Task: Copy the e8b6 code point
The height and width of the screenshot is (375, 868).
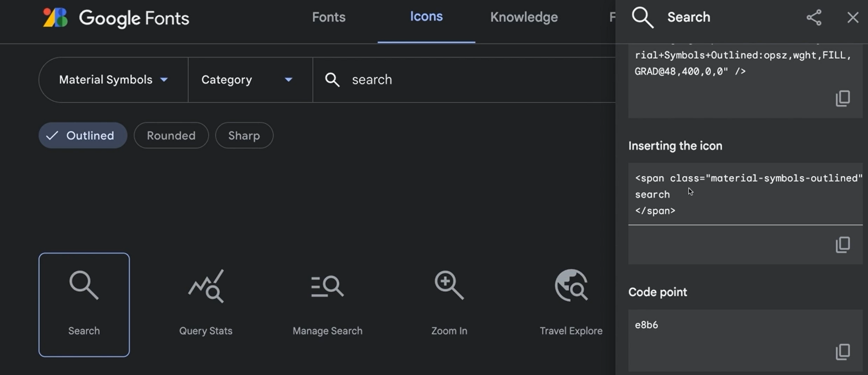Action: point(843,351)
